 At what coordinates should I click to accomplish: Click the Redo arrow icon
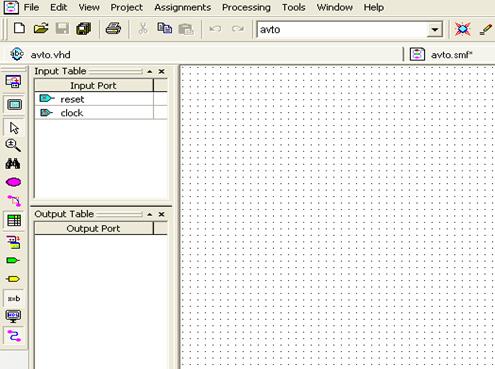coord(238,29)
